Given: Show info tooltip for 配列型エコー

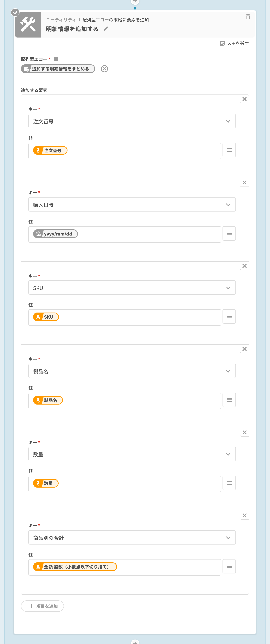Looking at the screenshot, I should click(56, 59).
